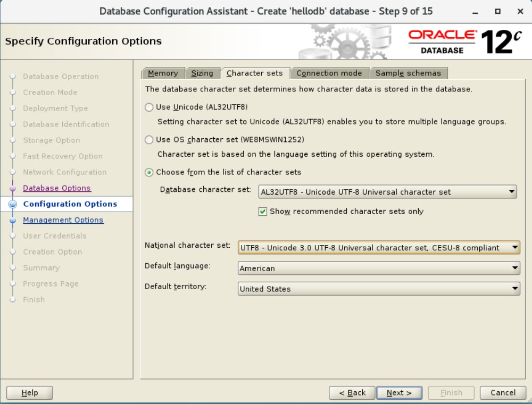The image size is (532, 404).
Task: Click the 'User Credentials' step text
Action: tap(55, 236)
